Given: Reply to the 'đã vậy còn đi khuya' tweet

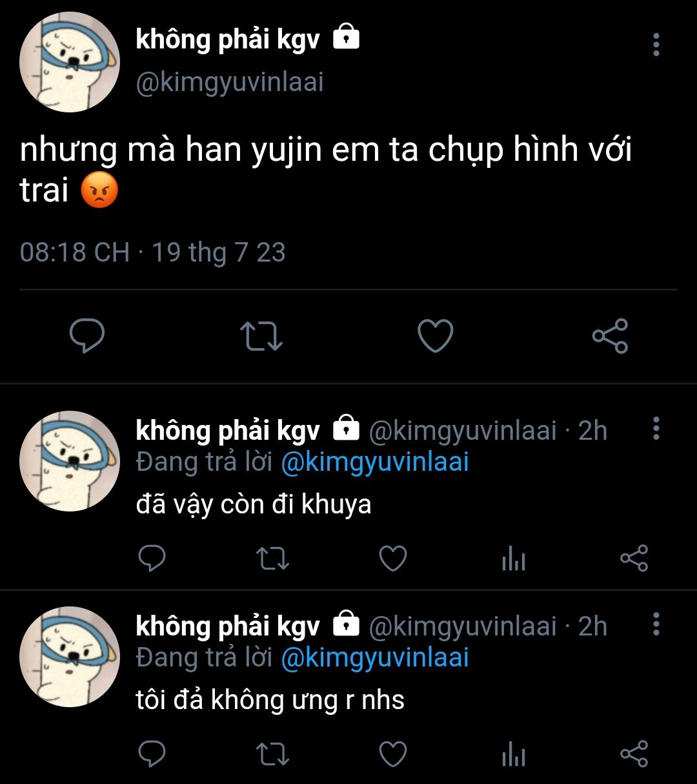Looking at the screenshot, I should click(x=152, y=559).
